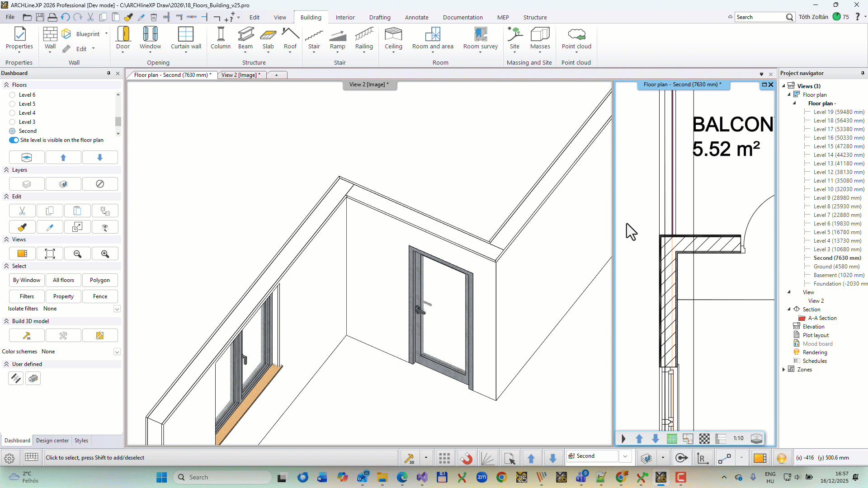This screenshot has height=488, width=868.
Task: Activate the Curtain wall tool
Action: tap(186, 38)
